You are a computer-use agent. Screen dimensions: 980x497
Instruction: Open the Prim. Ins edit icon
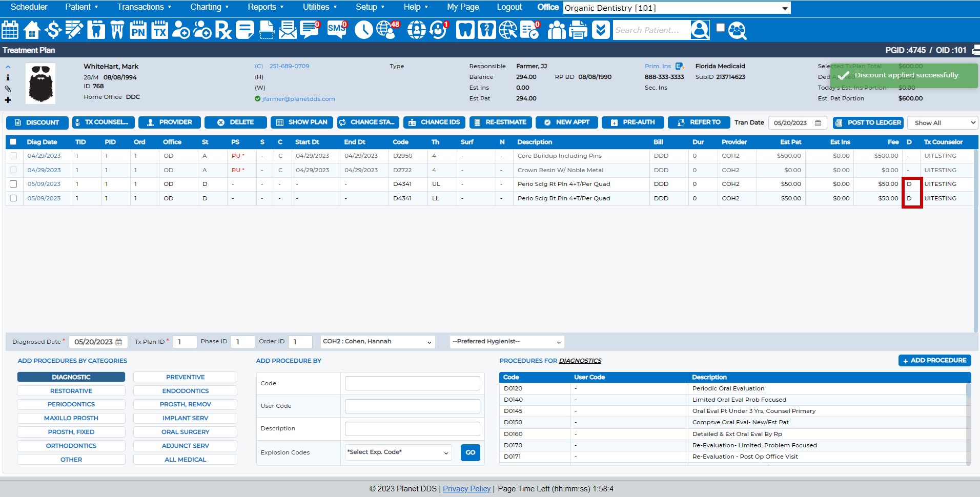point(680,66)
